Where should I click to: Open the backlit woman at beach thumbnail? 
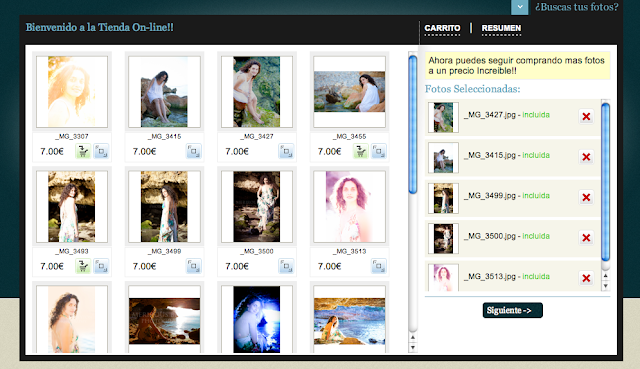(72, 319)
